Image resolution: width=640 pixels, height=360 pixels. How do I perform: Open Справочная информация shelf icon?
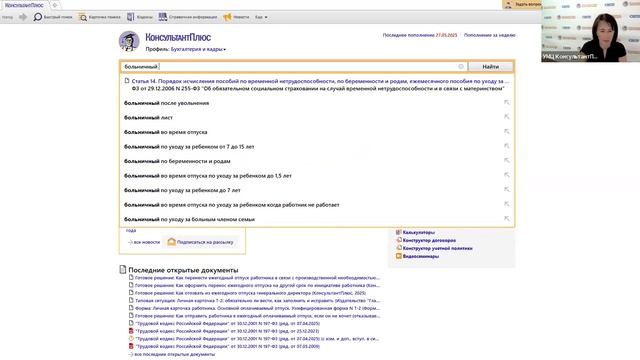[x=163, y=17]
